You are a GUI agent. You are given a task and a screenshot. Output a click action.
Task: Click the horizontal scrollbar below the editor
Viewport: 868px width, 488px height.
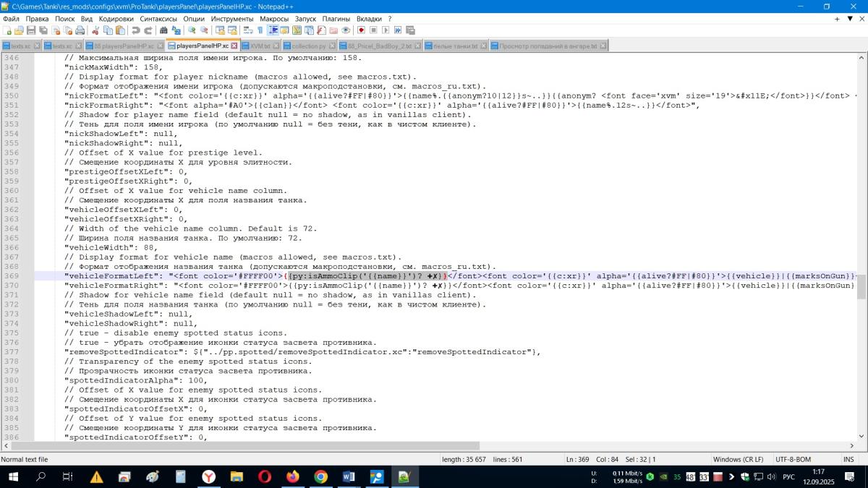pyautogui.click(x=289, y=445)
